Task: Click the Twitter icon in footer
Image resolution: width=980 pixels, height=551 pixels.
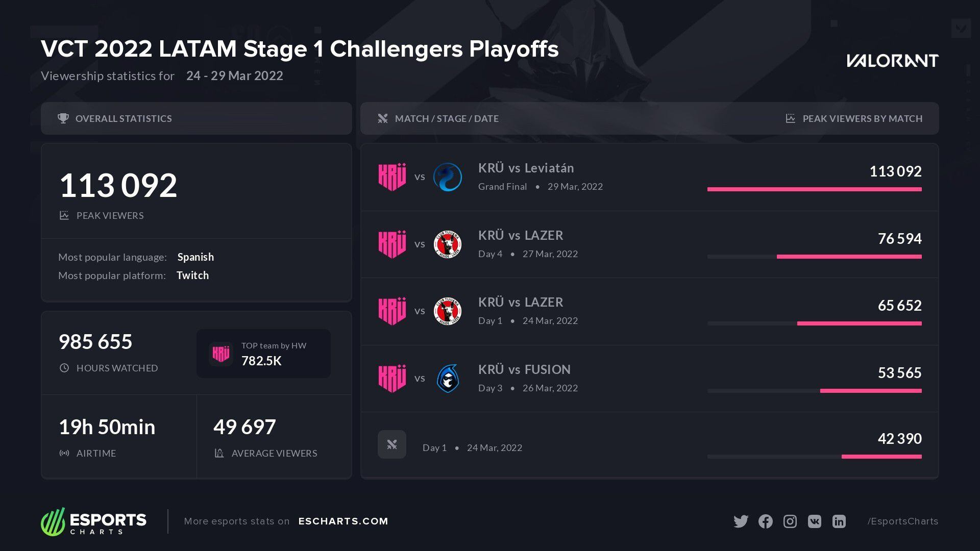Action: point(741,521)
